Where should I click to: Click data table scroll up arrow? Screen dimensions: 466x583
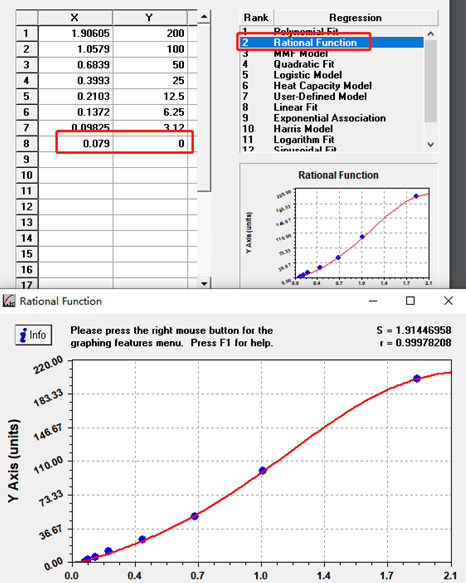(204, 16)
